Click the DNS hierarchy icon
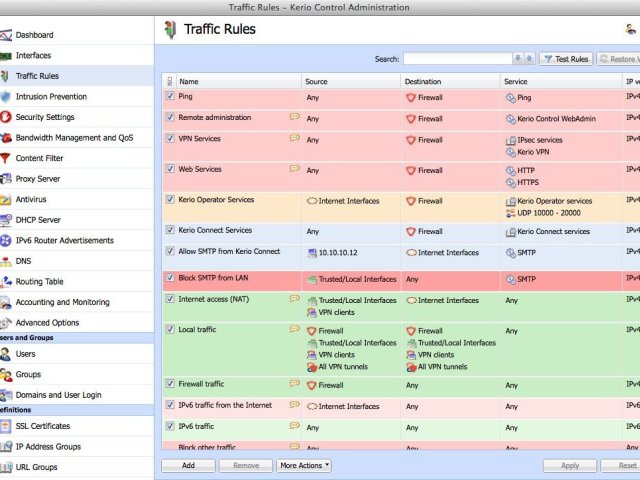Screen dimensions: 640x480 [6, 261]
